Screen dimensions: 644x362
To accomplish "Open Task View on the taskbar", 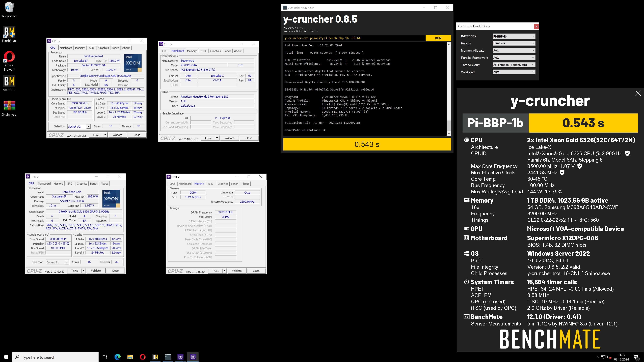I will point(105,357).
